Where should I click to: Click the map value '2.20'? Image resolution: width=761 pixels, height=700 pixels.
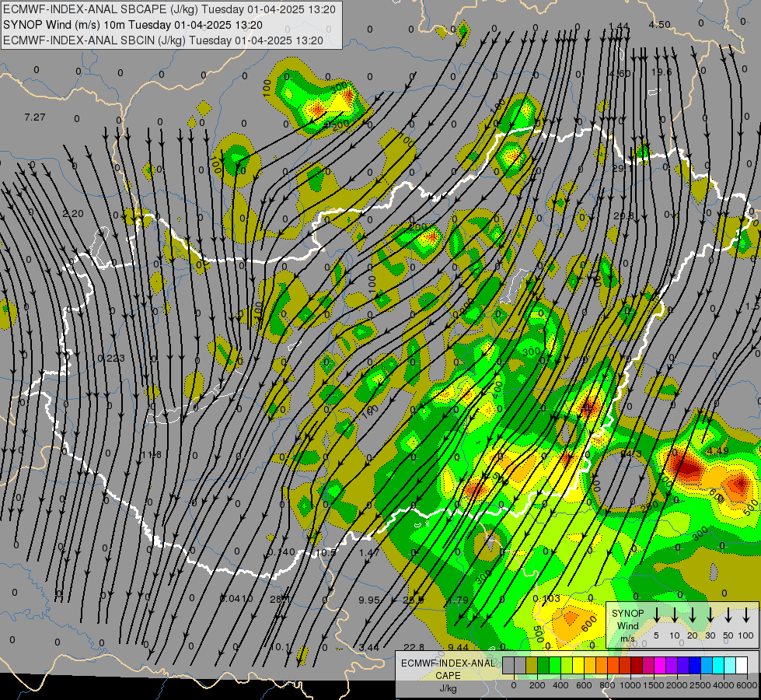73,214
